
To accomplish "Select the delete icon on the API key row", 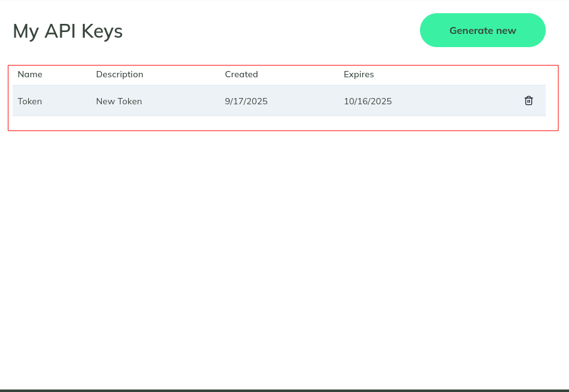I will coord(528,101).
